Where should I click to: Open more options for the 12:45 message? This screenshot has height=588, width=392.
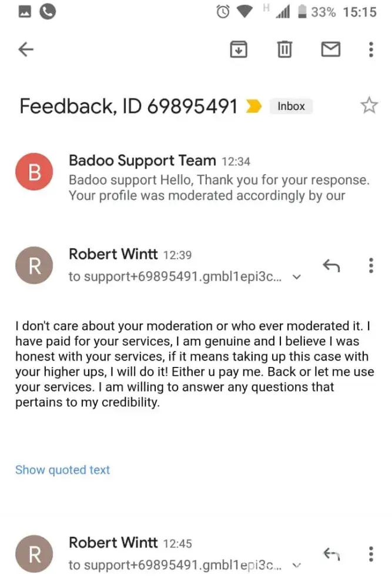[x=371, y=554]
